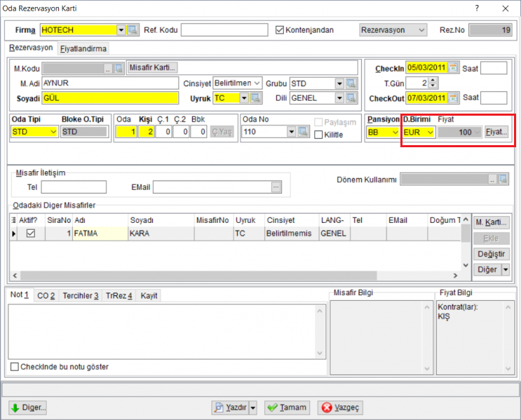Expand the Firma dropdown arrow
This screenshot has height=420, width=521.
coord(121,30)
